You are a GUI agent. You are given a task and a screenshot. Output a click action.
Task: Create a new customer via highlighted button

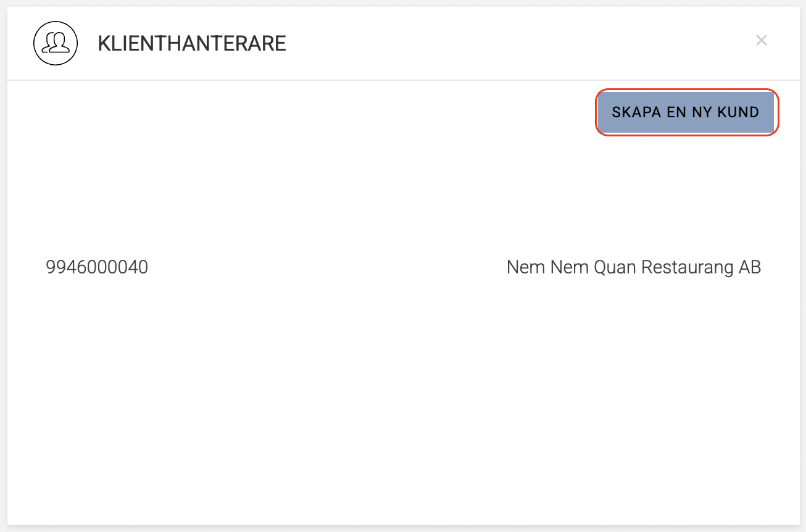[x=685, y=112]
